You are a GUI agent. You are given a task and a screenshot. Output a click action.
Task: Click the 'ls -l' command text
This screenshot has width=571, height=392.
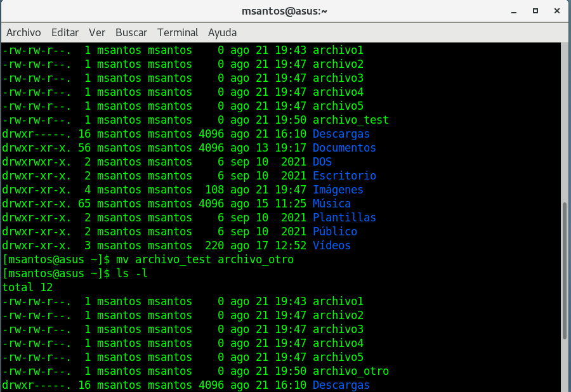point(132,273)
